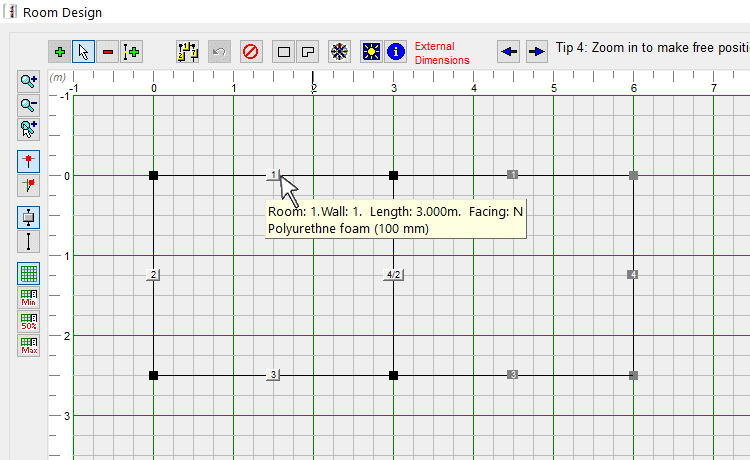Choose the L-shaped room template
Image resolution: width=750 pixels, height=460 pixels.
click(308, 52)
